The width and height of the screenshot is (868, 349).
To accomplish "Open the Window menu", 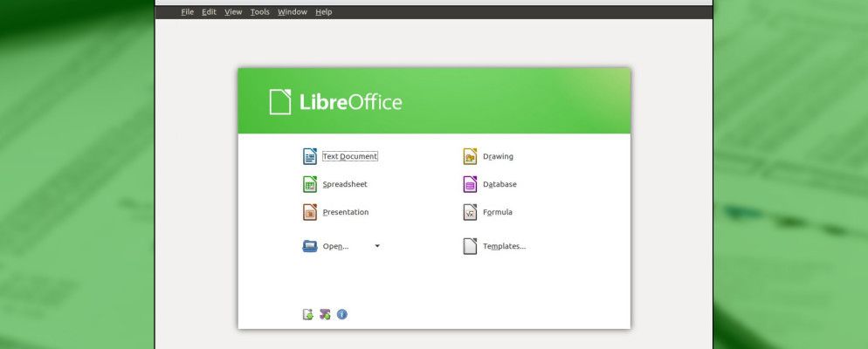I will pos(293,11).
